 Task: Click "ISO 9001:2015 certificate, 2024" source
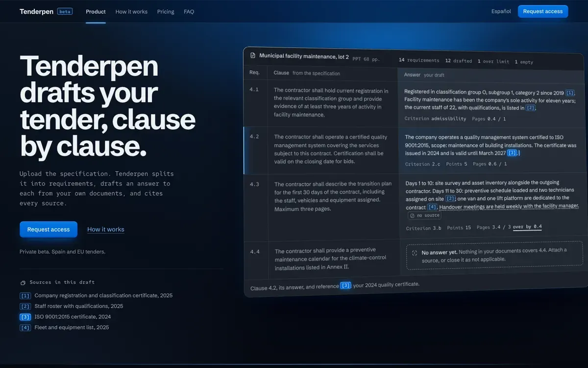click(73, 317)
